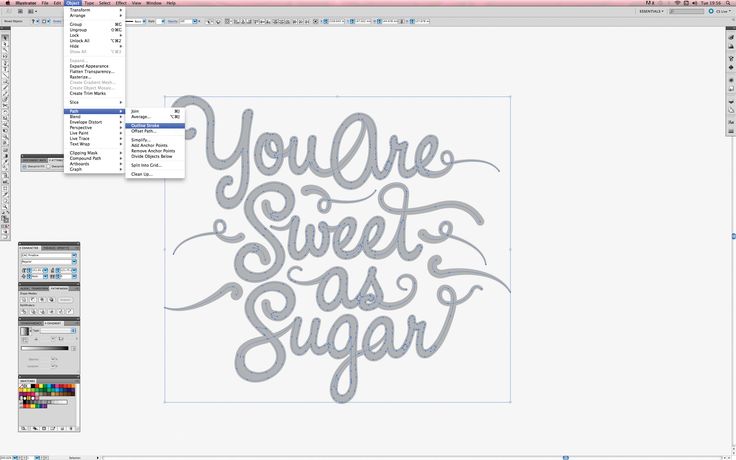
Task: Click the Minus Back pathfinder icon
Action: [69, 311]
